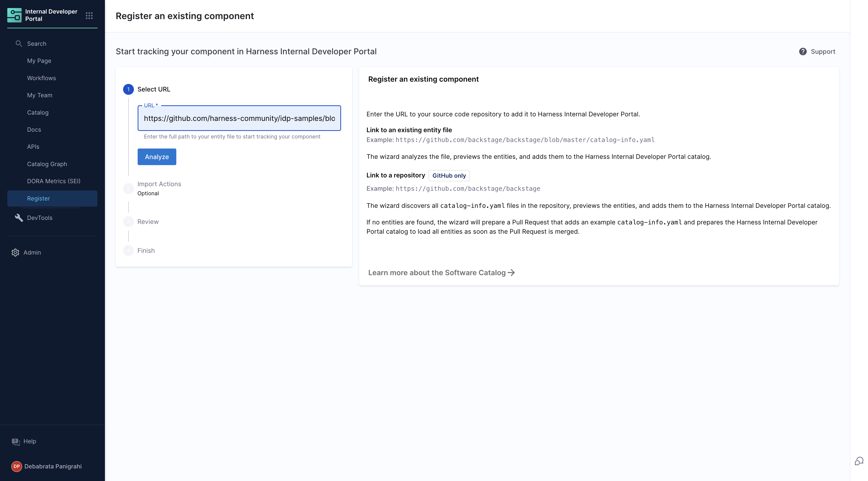Click the Admin gear icon
This screenshot has width=868, height=481.
pyautogui.click(x=15, y=253)
